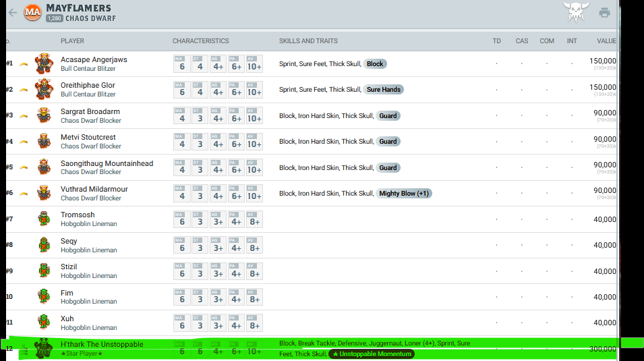Sort by the PLAYER column header
Screen dimensions: 644x361
(x=72, y=41)
